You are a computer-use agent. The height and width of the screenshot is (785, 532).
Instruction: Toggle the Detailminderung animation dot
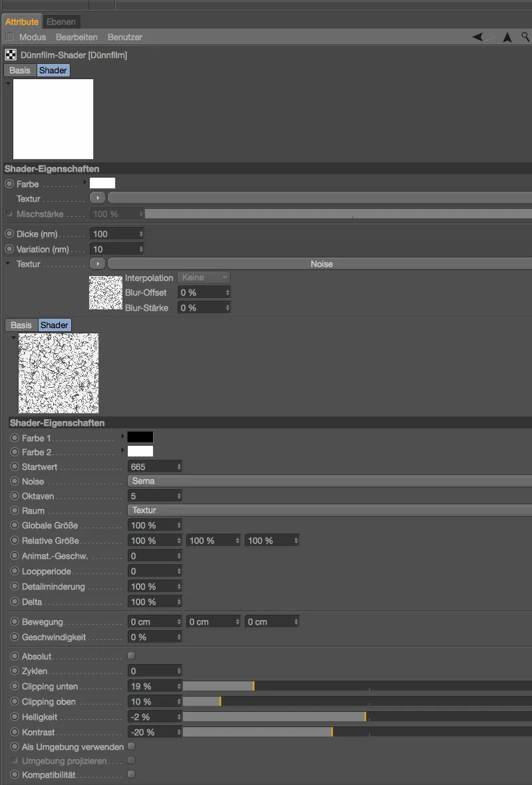point(15,586)
